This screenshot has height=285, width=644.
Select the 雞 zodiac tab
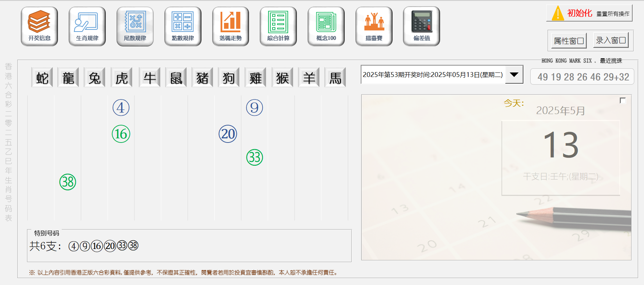(x=255, y=78)
